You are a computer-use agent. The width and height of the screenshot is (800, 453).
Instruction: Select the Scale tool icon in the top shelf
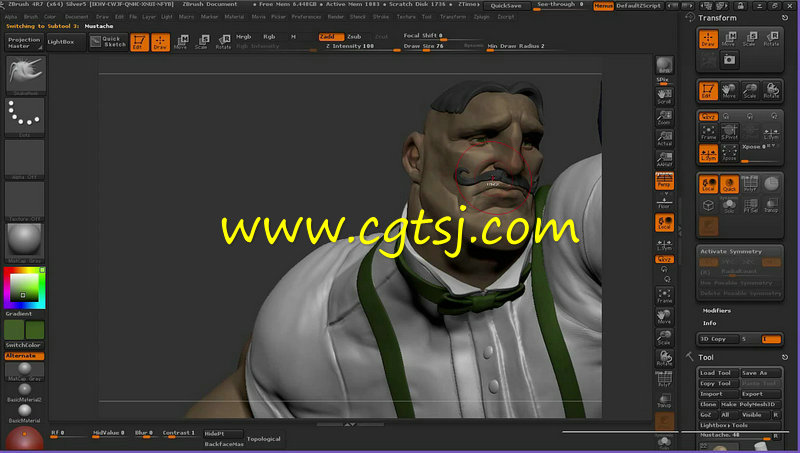202,42
